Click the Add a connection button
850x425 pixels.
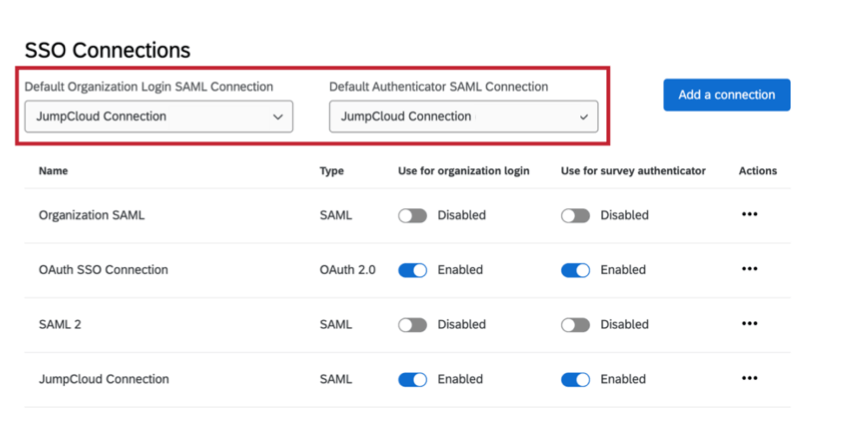click(726, 95)
